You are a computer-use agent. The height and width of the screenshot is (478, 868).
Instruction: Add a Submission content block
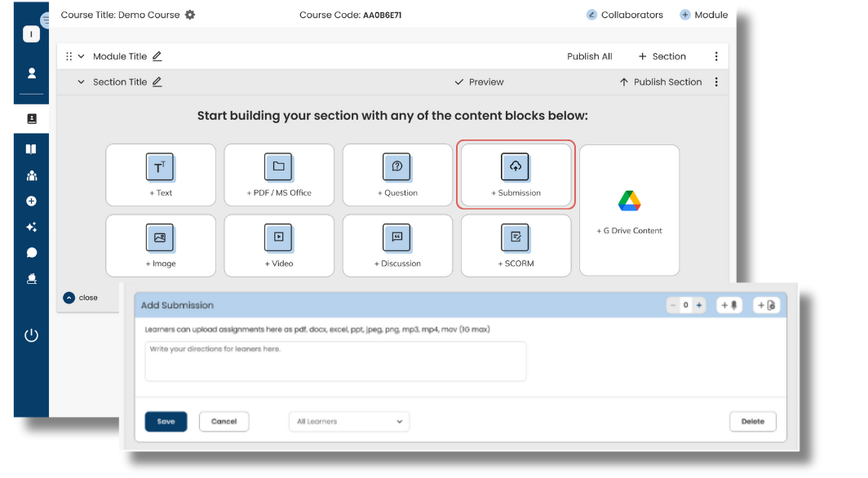[516, 175]
